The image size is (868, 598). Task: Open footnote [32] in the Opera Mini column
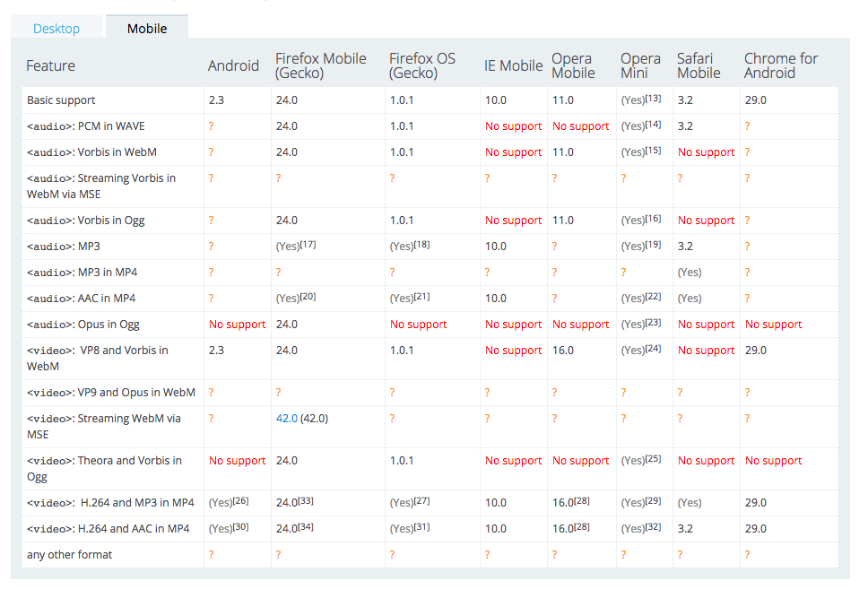click(x=653, y=526)
